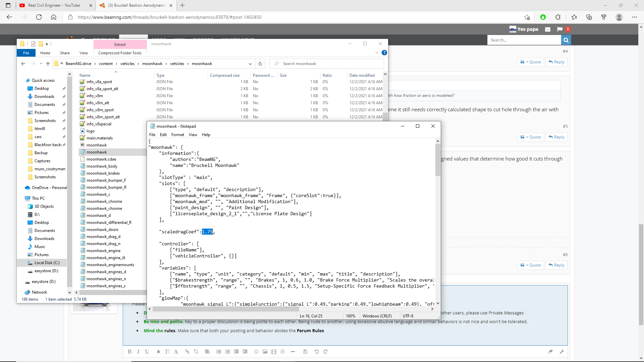Select Local Disk (C:) in navigation pane
644x362 pixels.
47,263
